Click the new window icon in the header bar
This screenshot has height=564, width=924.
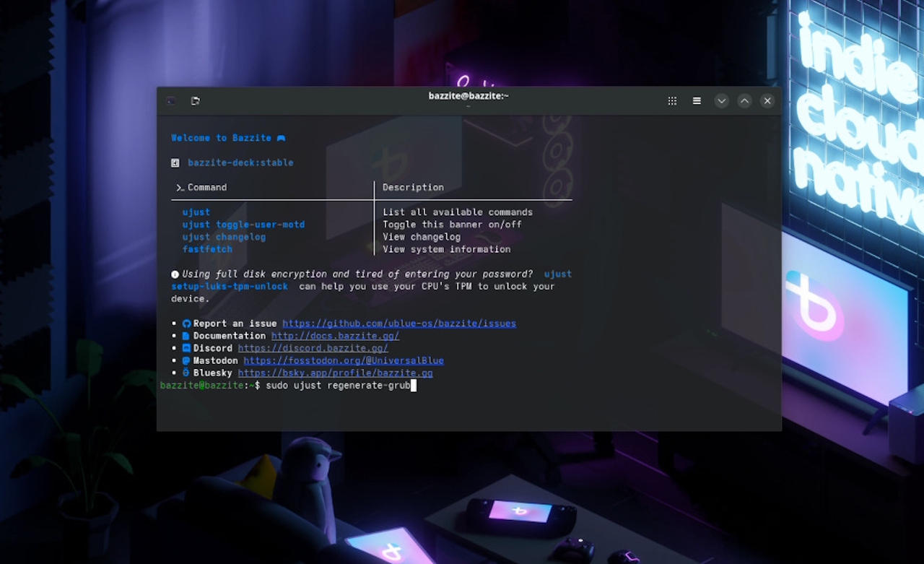(x=170, y=100)
